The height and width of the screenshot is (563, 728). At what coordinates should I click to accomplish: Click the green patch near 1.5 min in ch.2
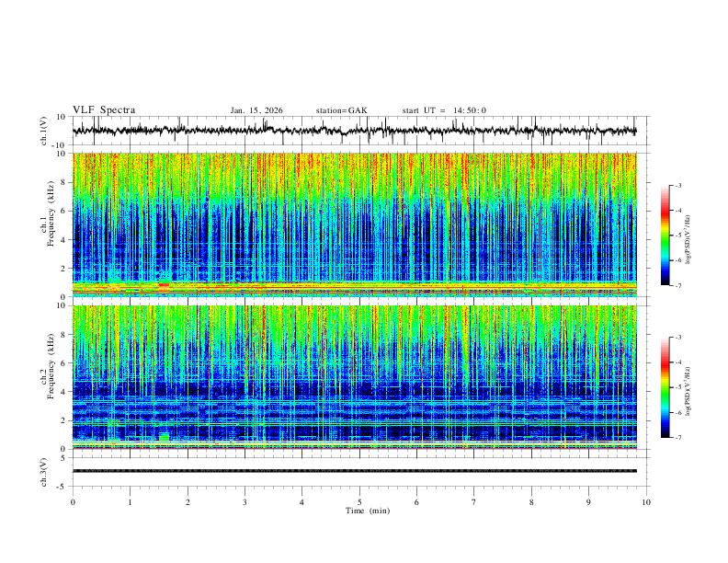coord(165,437)
